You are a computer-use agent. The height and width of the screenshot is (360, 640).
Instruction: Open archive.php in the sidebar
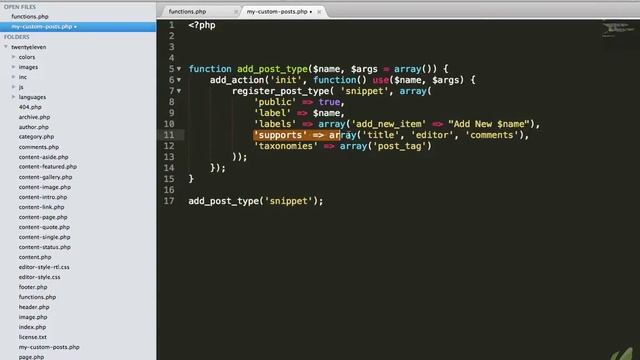tap(34, 117)
